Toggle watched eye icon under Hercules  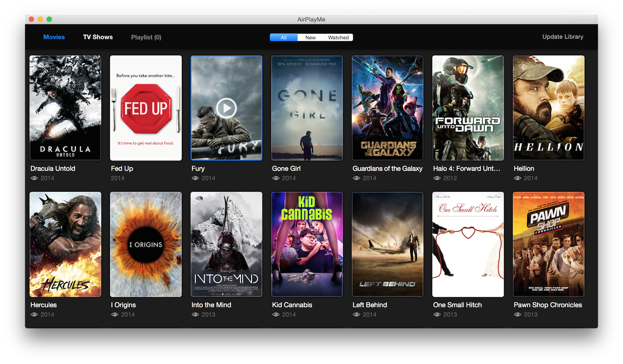(34, 315)
